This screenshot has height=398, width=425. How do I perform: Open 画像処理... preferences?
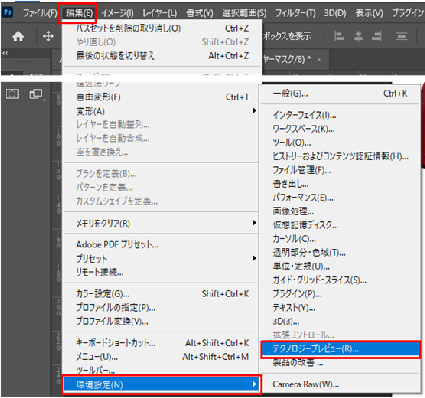[340, 211]
